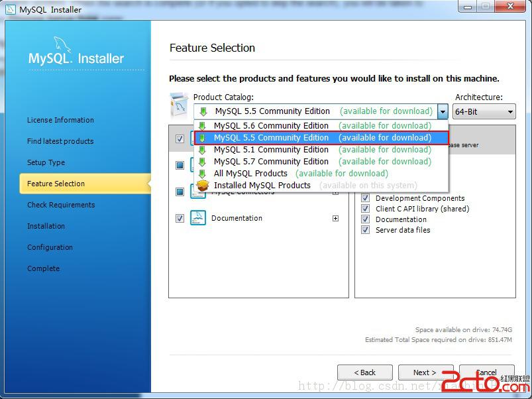Minimize the MySQL Installer window
Screen dimensions: 532x399
[468, 7]
